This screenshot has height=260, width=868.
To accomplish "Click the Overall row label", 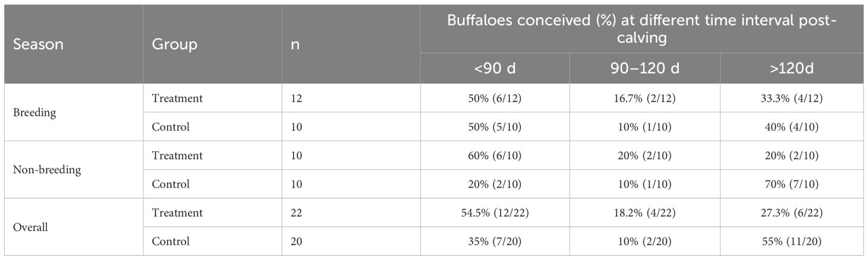I will [32, 227].
